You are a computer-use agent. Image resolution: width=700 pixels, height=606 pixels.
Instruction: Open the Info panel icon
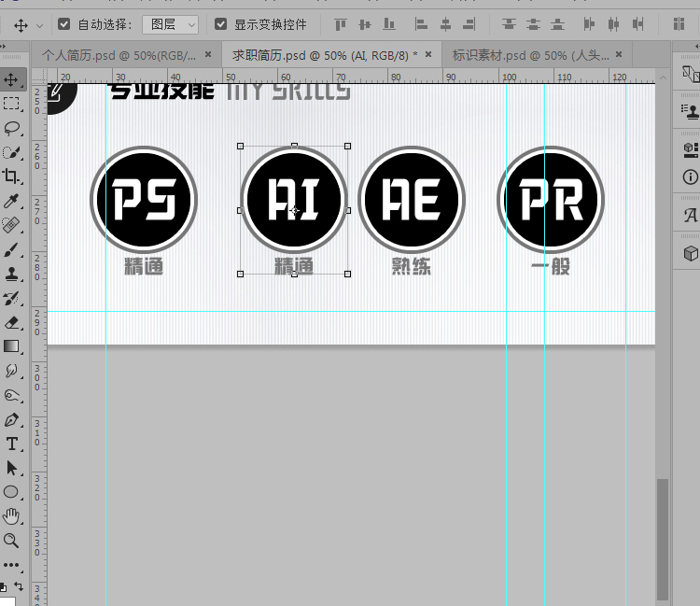coord(690,176)
